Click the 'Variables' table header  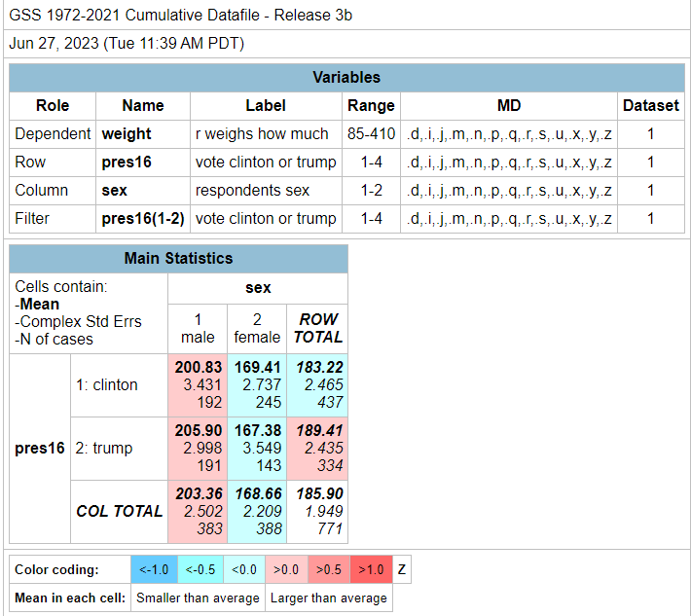(346, 78)
